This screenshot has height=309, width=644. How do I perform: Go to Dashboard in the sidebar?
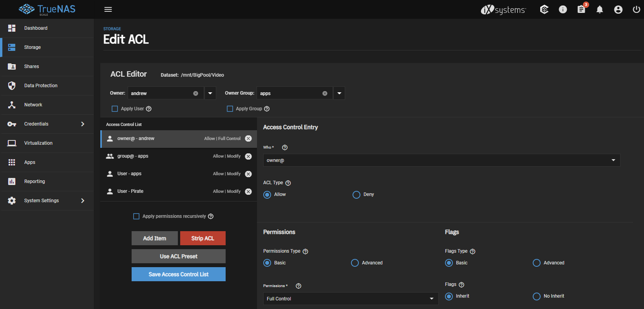[x=47, y=28]
